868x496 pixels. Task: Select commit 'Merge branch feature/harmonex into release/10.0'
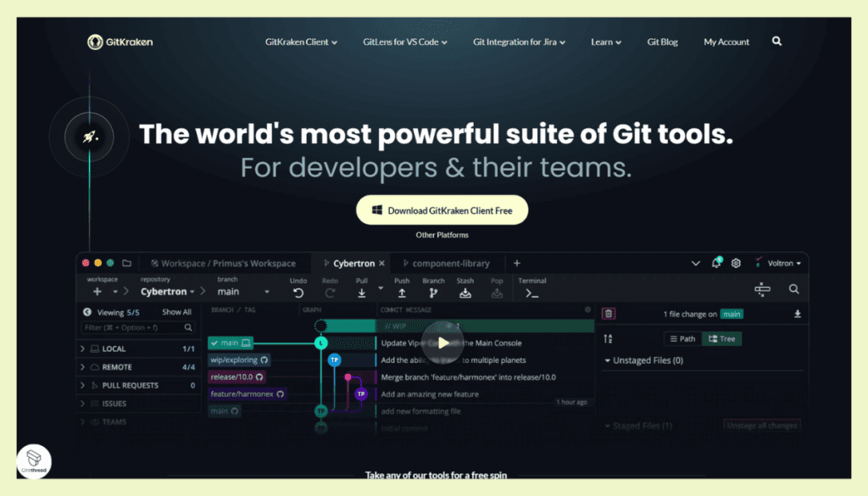pos(468,377)
